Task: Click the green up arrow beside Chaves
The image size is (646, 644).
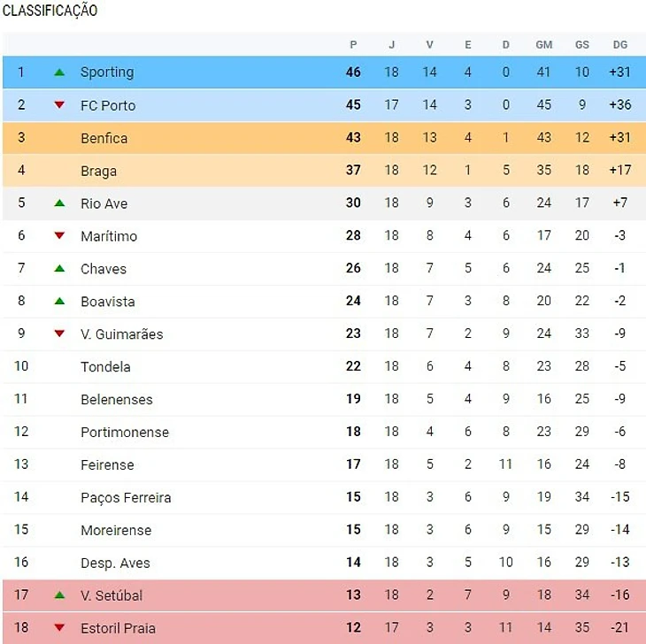Action: [59, 269]
